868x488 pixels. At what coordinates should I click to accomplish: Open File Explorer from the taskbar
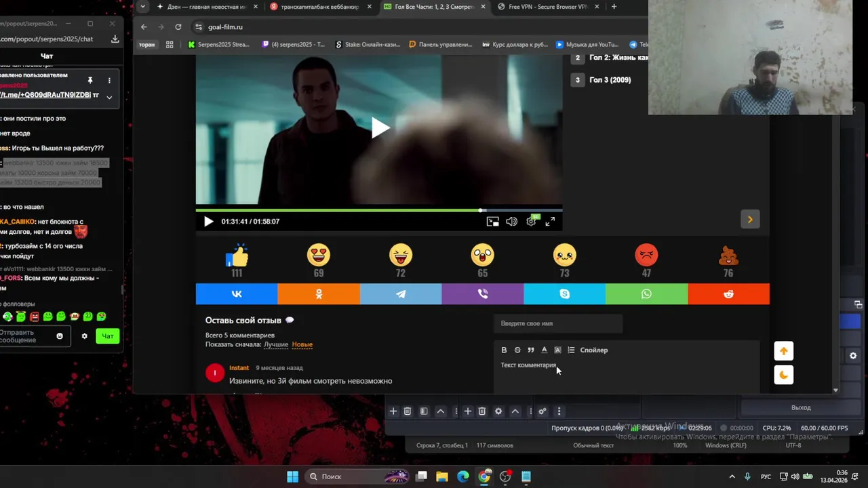pos(442,476)
